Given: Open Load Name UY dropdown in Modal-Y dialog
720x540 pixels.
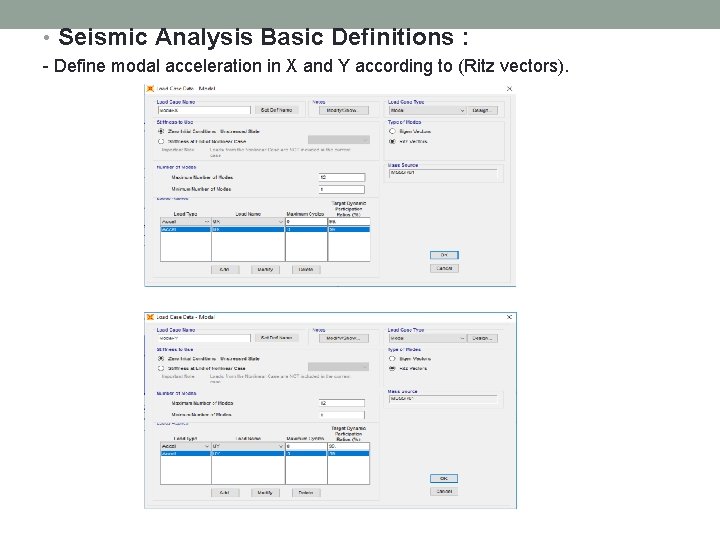Looking at the screenshot, I should click(x=248, y=446).
